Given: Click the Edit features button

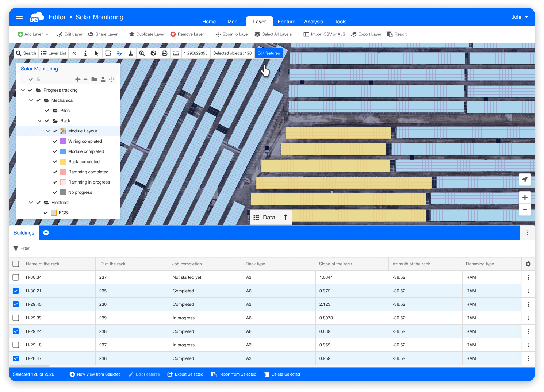Looking at the screenshot, I should tap(269, 53).
